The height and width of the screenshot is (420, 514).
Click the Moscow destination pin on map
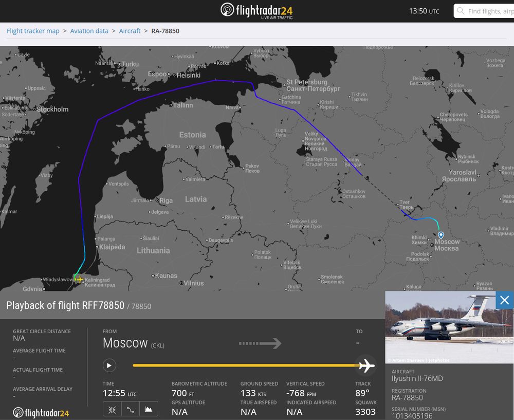point(441,235)
